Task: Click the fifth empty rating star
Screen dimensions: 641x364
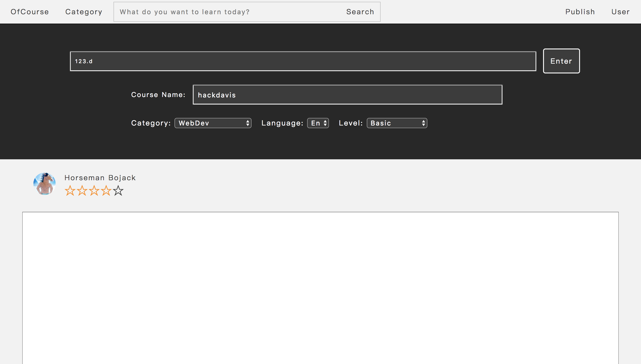Action: click(118, 191)
